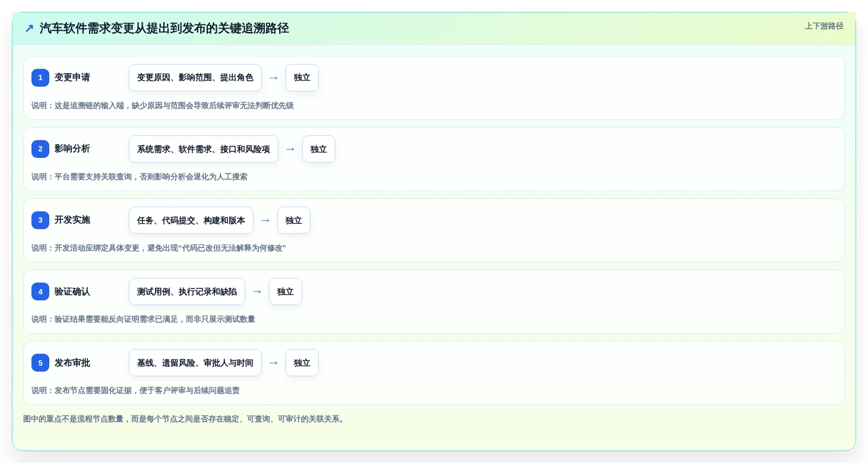Click the 验证确认 step label
This screenshot has width=868, height=463.
[72, 291]
